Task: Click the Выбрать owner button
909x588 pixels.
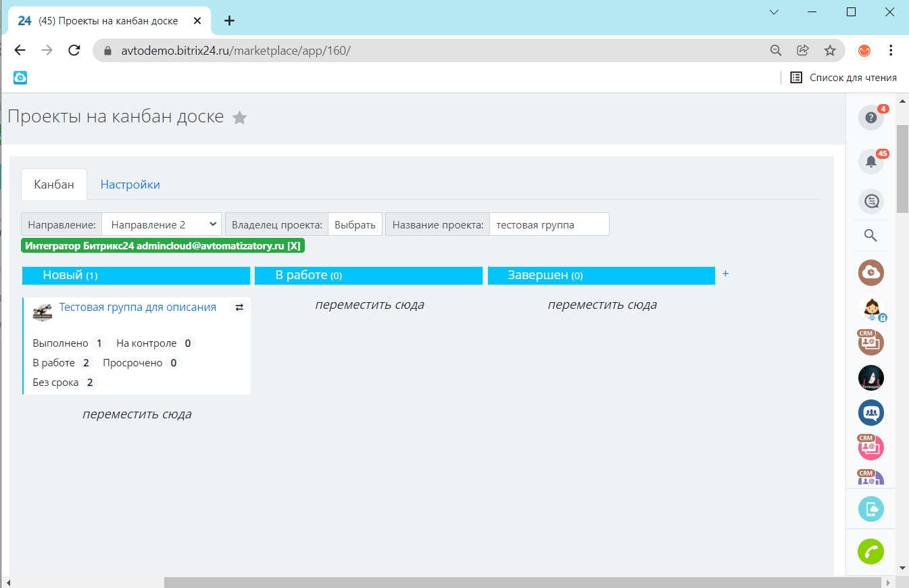Action: point(355,224)
